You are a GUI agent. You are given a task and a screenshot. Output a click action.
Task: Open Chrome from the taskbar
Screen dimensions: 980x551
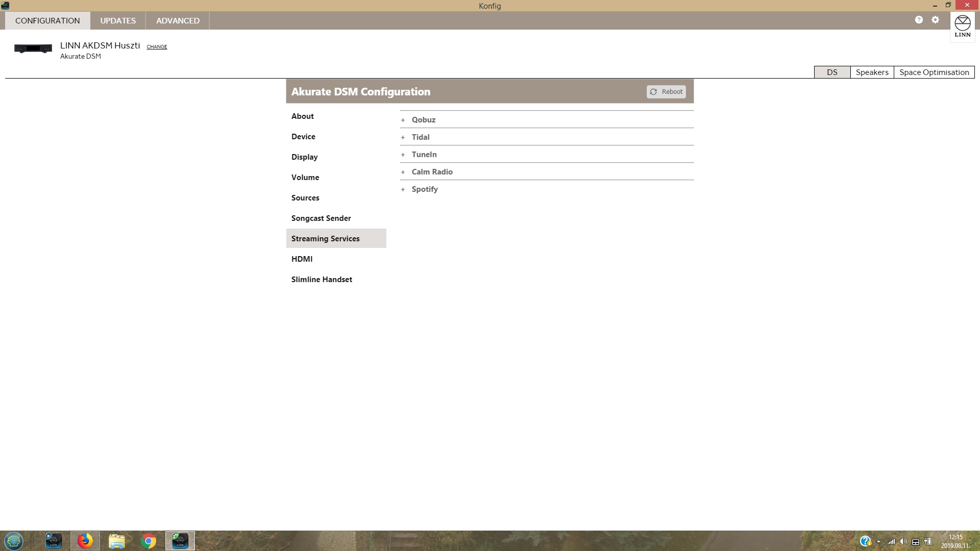click(x=149, y=541)
